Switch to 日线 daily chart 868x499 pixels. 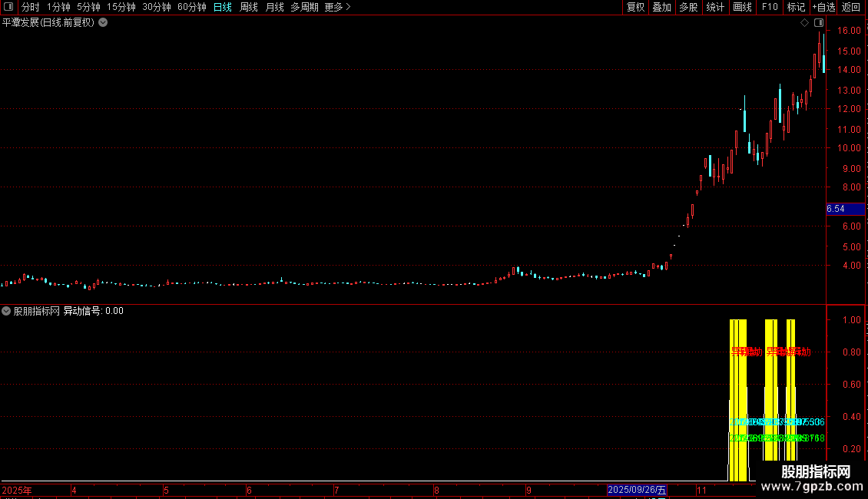click(x=223, y=7)
